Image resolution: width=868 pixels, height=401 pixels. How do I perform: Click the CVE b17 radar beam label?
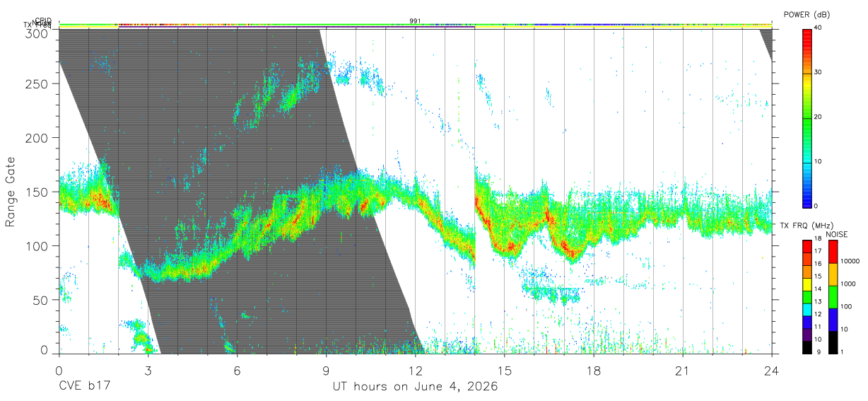83,387
